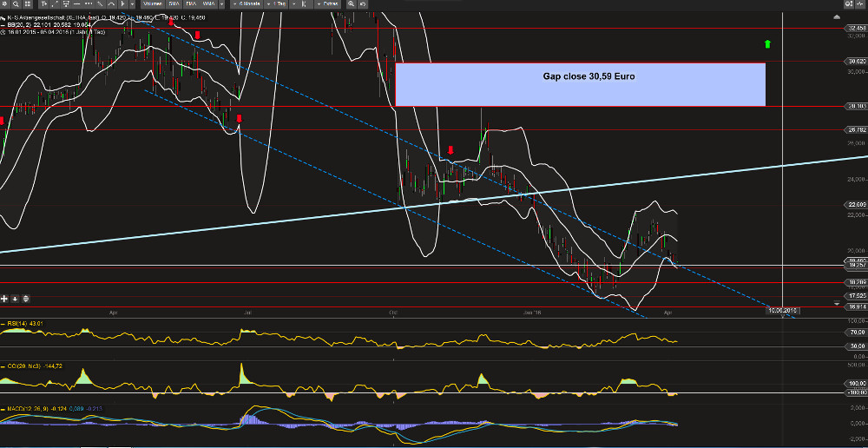
Task: Expand the drawing tools dropdown
Action: tap(132, 3)
